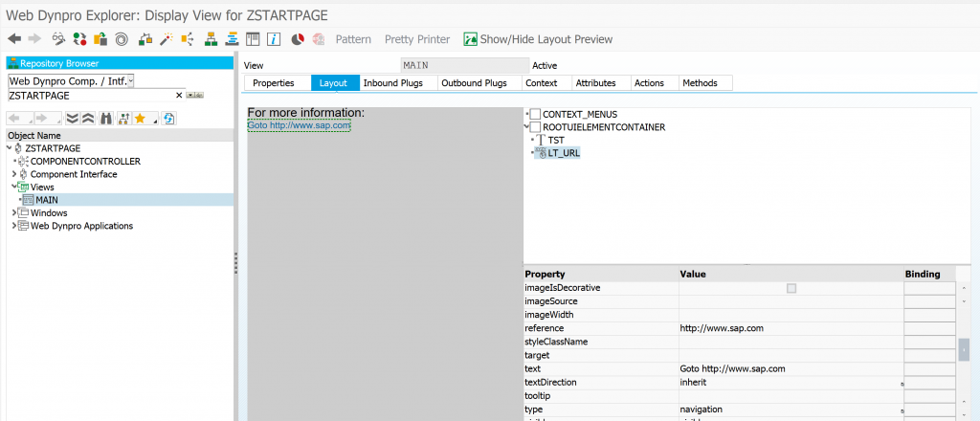Clear the ZSTARTPAGE field with the X icon

179,96
